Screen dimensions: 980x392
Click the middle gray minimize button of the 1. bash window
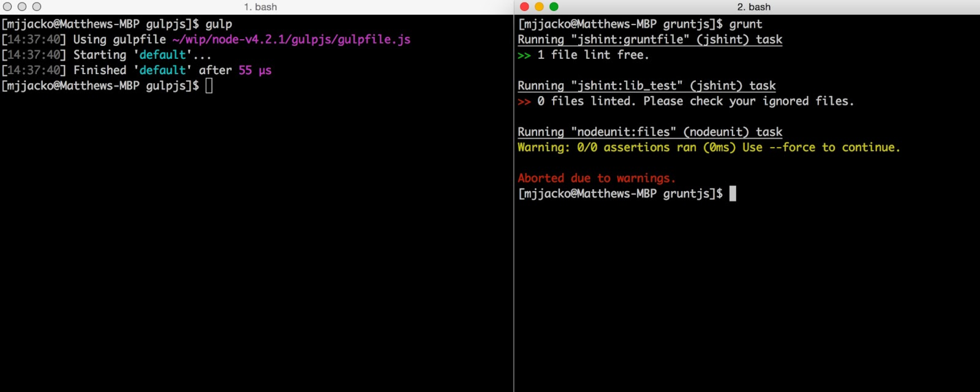22,7
